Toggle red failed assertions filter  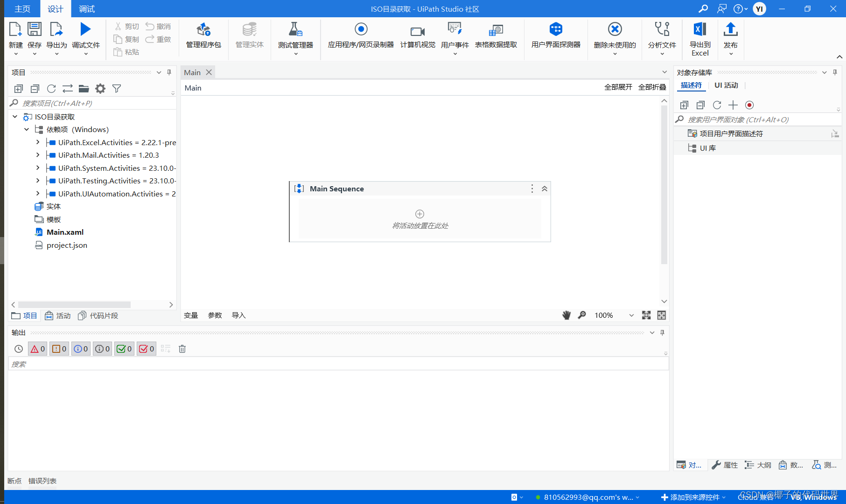tap(147, 349)
